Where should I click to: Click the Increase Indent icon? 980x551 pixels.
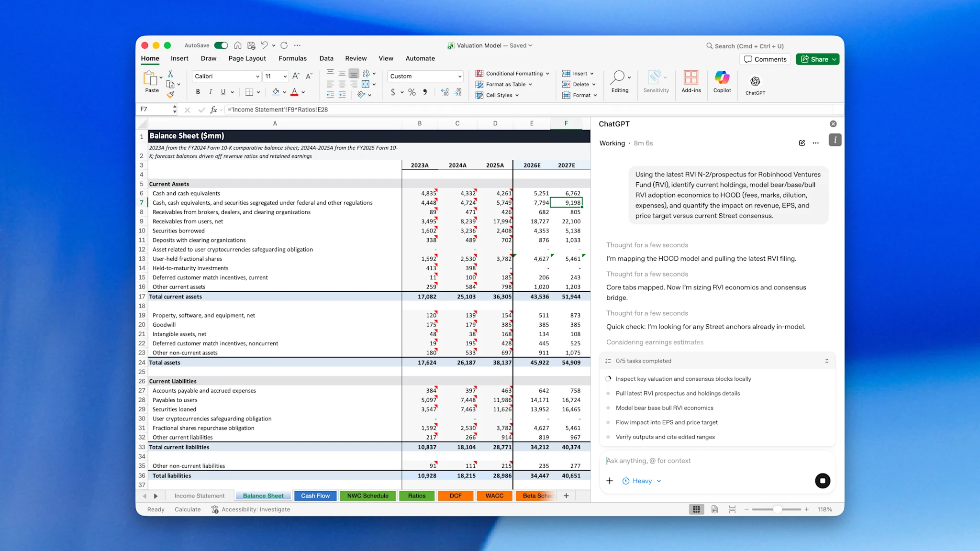[342, 95]
